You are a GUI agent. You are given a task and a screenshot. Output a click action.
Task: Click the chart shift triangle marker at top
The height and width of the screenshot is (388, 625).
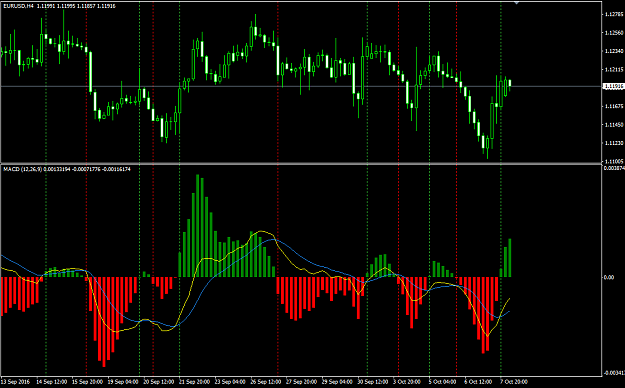pos(517,3)
